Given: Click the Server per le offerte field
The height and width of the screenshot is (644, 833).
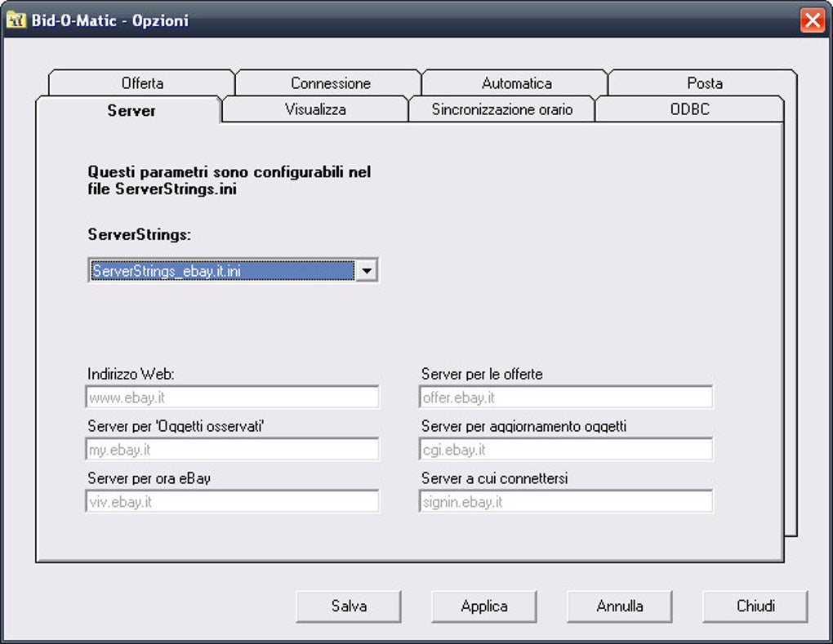Looking at the screenshot, I should pyautogui.click(x=566, y=398).
